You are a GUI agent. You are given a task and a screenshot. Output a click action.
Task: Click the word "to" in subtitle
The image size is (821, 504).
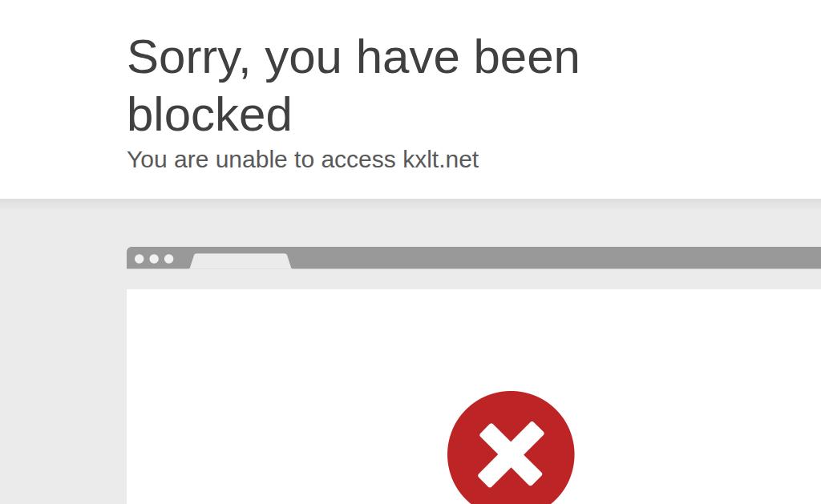[x=304, y=159]
